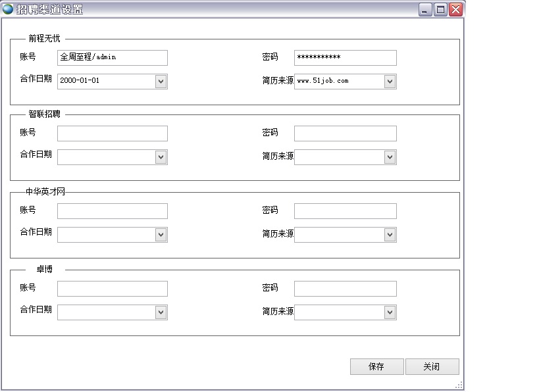
Task: Select the 卓博 账号 input field
Action: coord(112,289)
